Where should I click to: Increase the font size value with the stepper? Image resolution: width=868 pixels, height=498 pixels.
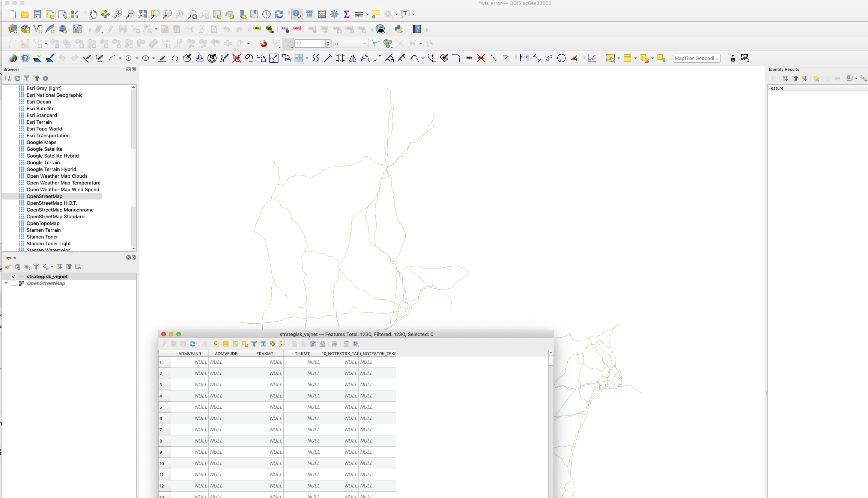pos(328,42)
